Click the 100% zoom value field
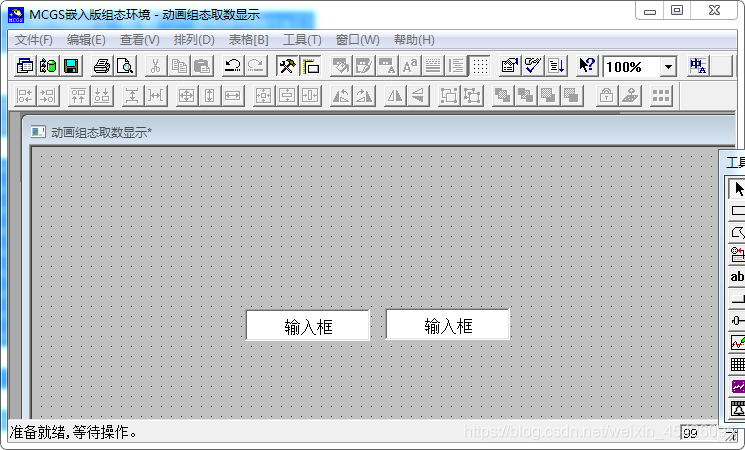Screen dimensions: 745x450 coord(631,67)
